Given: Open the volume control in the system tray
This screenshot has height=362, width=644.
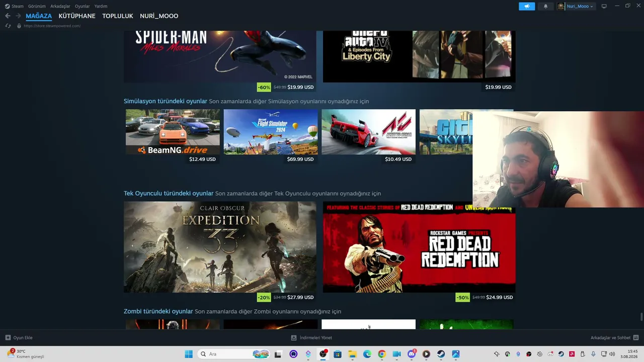Looking at the screenshot, I should tap(612, 354).
